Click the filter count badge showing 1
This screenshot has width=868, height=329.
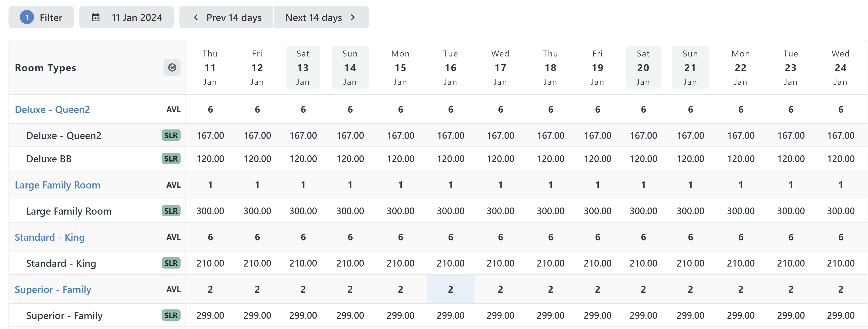point(27,17)
